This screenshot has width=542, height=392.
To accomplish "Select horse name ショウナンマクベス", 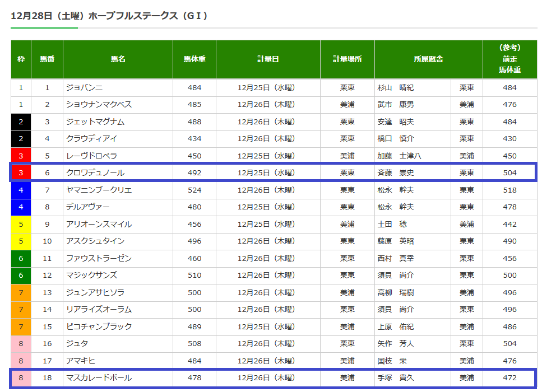I will (x=99, y=105).
